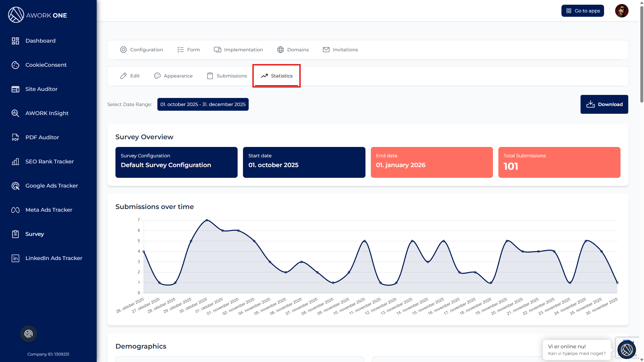Download the survey statistics

pyautogui.click(x=604, y=104)
